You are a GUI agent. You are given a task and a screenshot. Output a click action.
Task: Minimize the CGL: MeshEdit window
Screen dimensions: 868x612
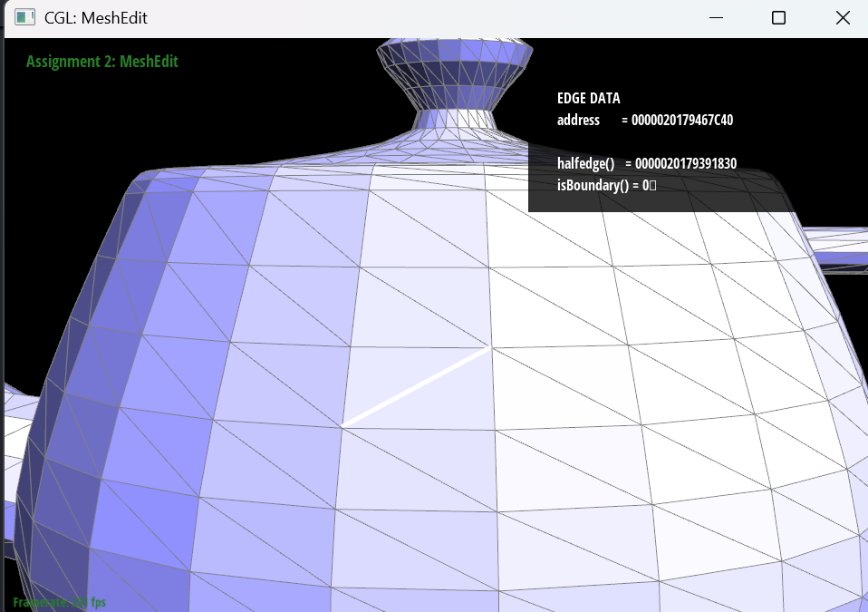coord(716,18)
